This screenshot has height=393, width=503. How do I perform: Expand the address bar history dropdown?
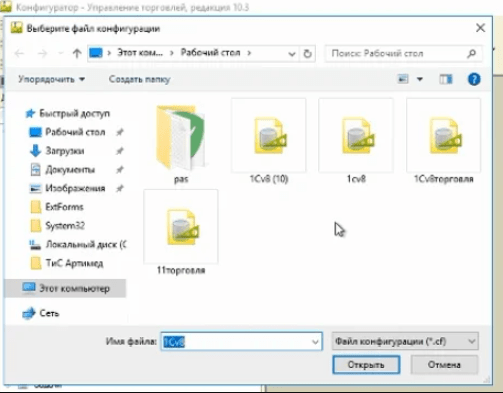point(292,54)
